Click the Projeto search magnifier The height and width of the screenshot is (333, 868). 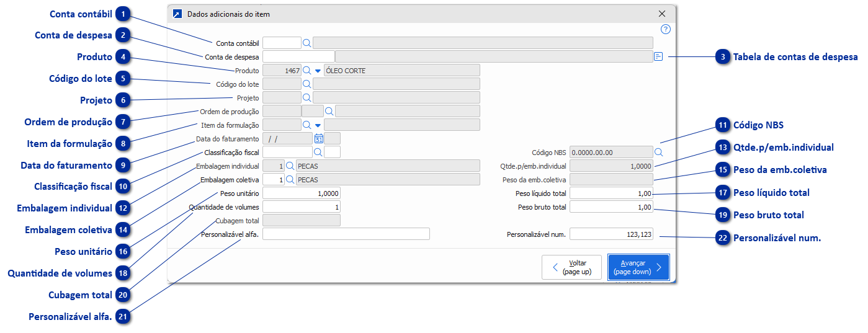point(306,97)
